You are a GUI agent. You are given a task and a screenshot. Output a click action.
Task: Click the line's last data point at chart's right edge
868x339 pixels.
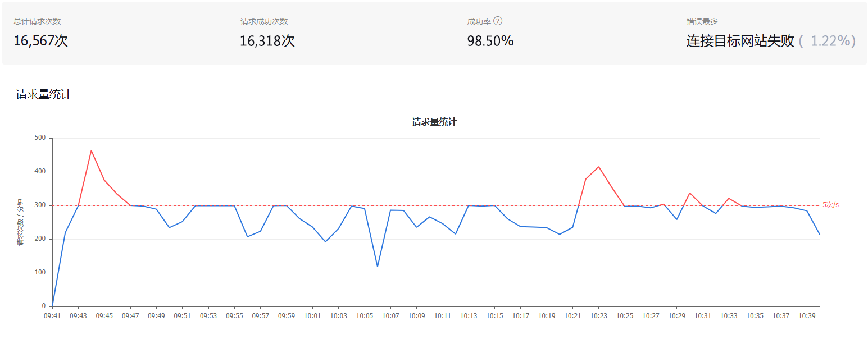point(820,234)
